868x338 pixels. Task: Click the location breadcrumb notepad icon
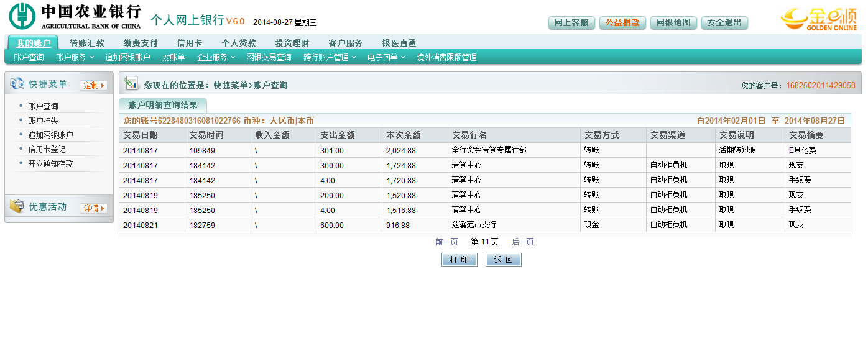(131, 83)
